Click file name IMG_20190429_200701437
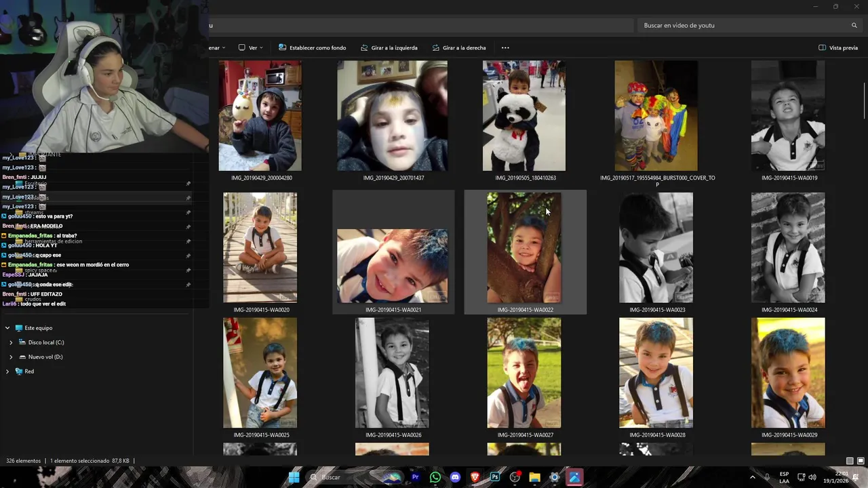The image size is (868, 488). (393, 178)
